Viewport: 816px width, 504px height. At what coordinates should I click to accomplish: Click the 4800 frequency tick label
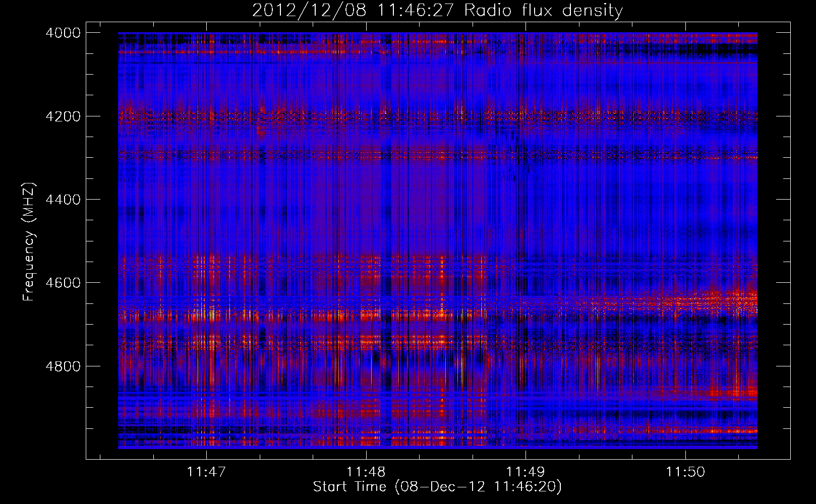point(63,366)
